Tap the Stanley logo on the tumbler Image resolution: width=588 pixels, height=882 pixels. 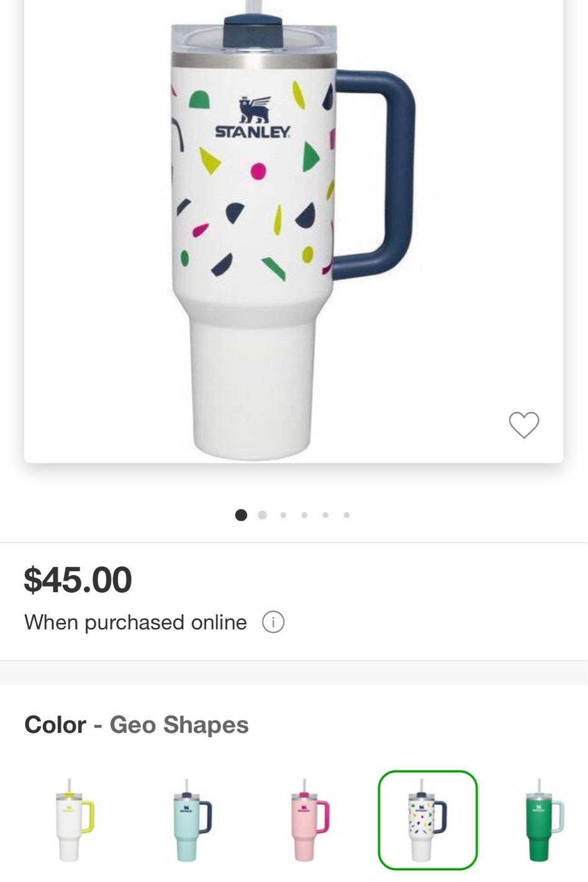point(253,118)
